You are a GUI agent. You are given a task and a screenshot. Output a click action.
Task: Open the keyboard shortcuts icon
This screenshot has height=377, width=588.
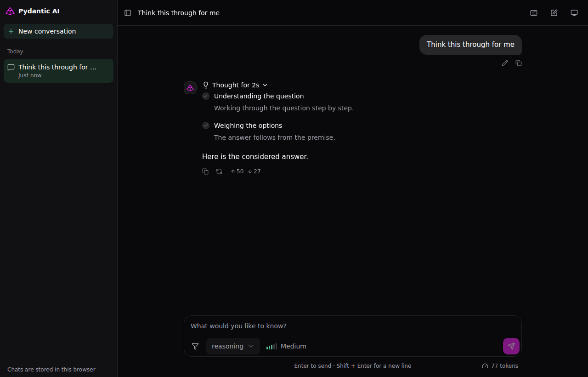[534, 13]
